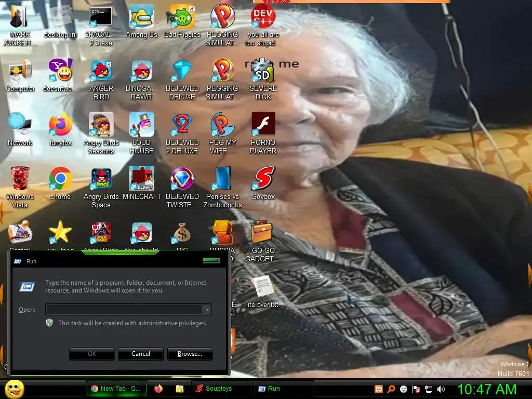Click the orange tray icon
Viewport: 532px width, 399px height.
tap(379, 389)
